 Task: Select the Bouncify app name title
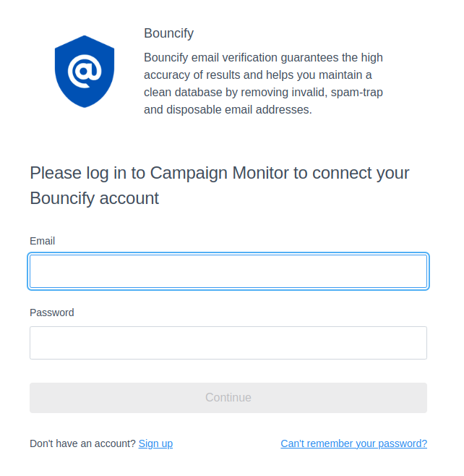[168, 33]
